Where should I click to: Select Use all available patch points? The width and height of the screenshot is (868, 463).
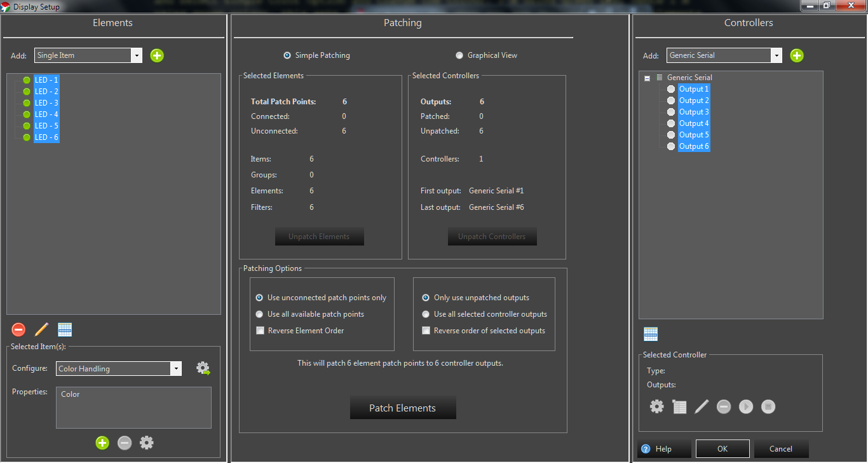tap(259, 314)
